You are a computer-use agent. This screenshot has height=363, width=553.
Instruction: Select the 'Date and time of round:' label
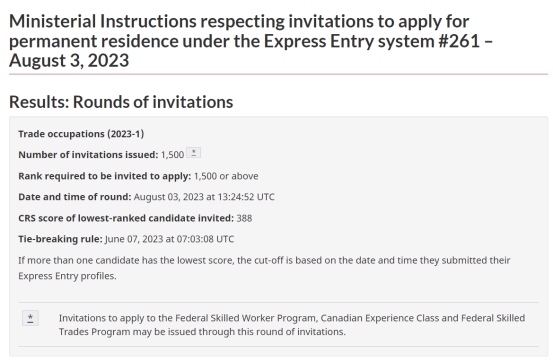coord(75,197)
